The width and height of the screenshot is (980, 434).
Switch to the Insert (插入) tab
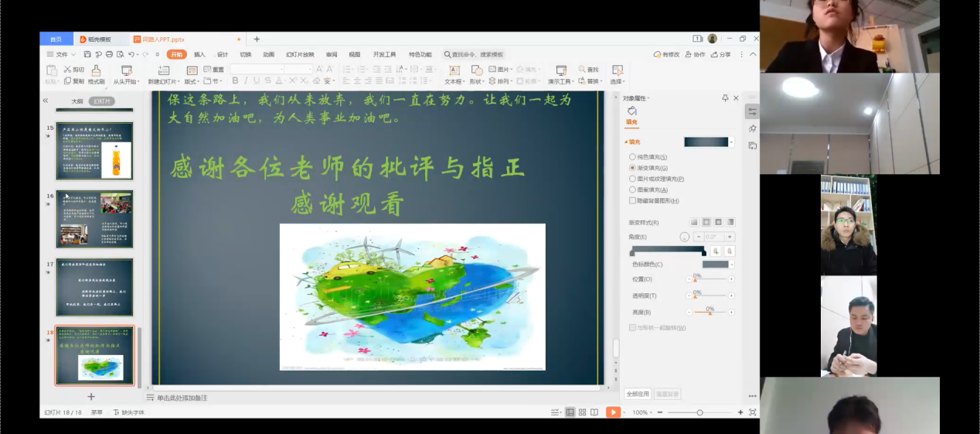click(x=199, y=54)
